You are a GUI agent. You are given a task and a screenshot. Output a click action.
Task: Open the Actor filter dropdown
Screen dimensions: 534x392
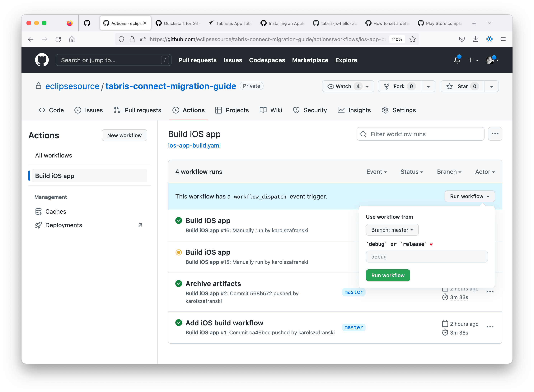485,172
